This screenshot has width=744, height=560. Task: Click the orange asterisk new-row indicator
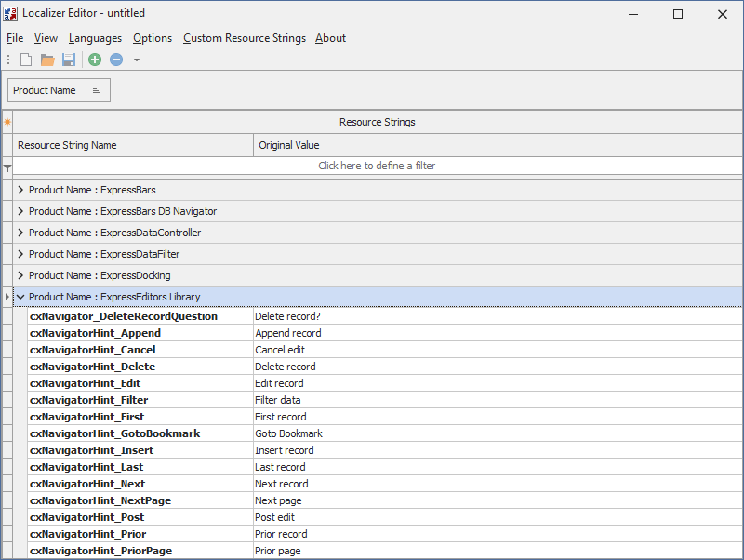[7, 122]
